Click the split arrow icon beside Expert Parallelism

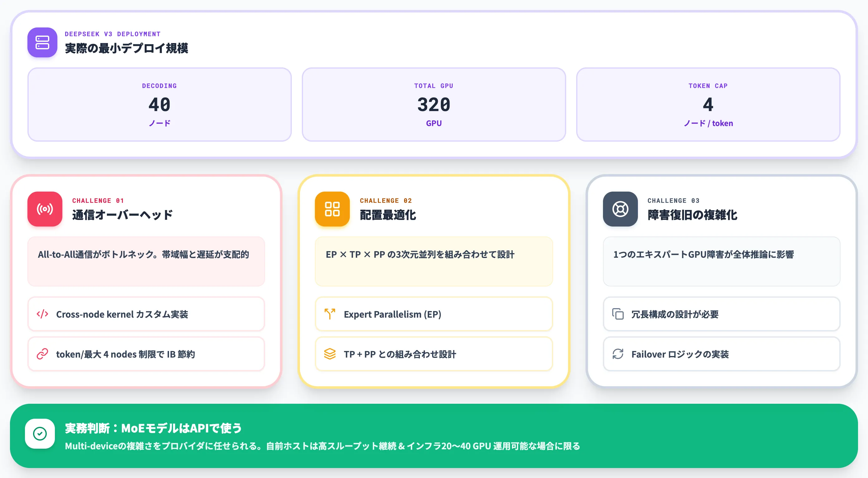pyautogui.click(x=330, y=314)
